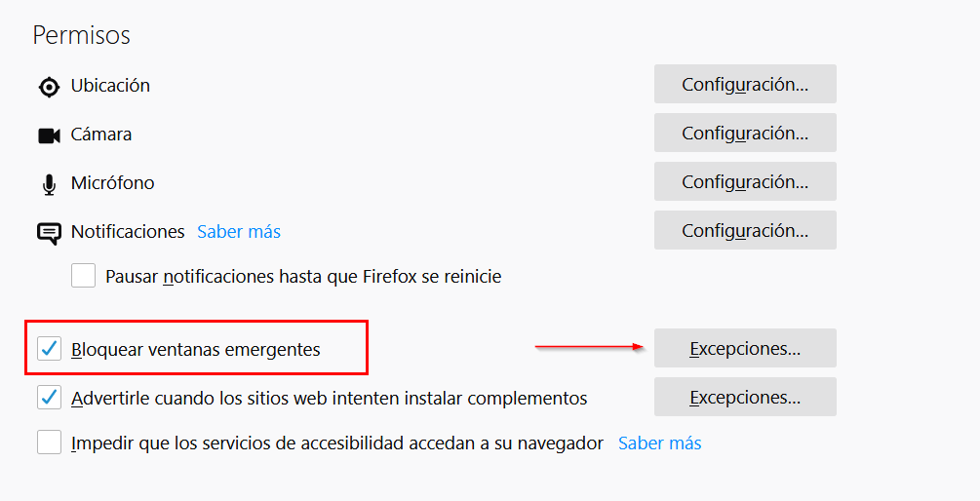Viewport: 980px width, 501px height.
Task: Click the Bloquear ventanas emergentes label
Action: pyautogui.click(x=196, y=349)
